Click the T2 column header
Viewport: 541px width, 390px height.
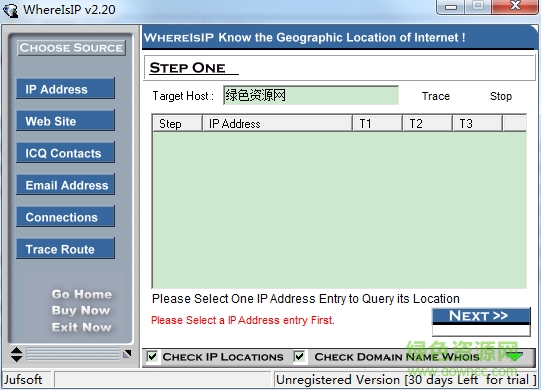click(427, 124)
